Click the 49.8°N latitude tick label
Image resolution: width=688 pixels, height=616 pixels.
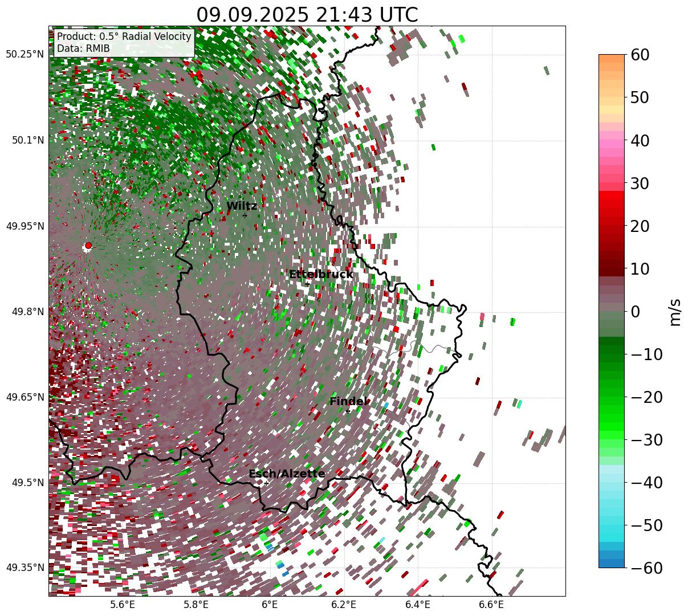[x=27, y=312]
